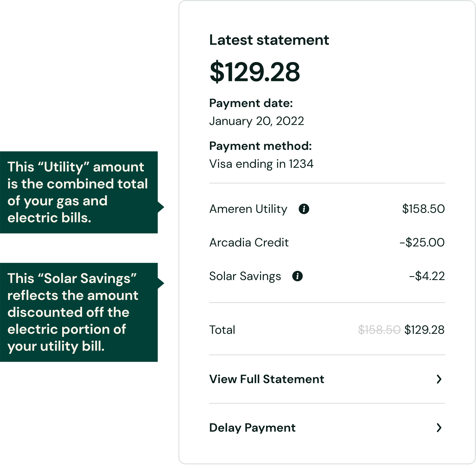Click the info icon beside Ameren Utility

click(304, 209)
